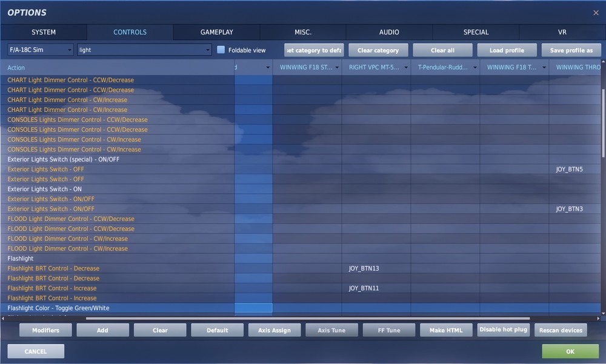
Task: Select the highlighted keyboard cell for Flashlight Color
Action: coord(253,308)
